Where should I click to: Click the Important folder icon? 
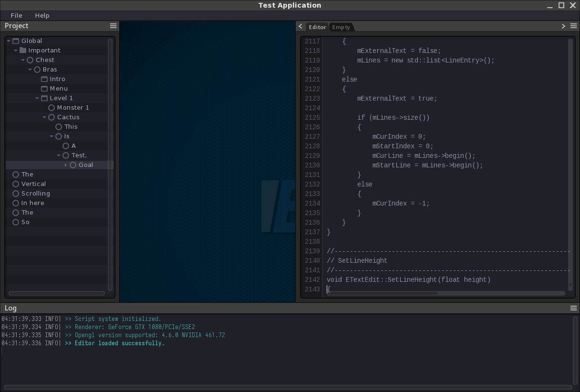[23, 50]
